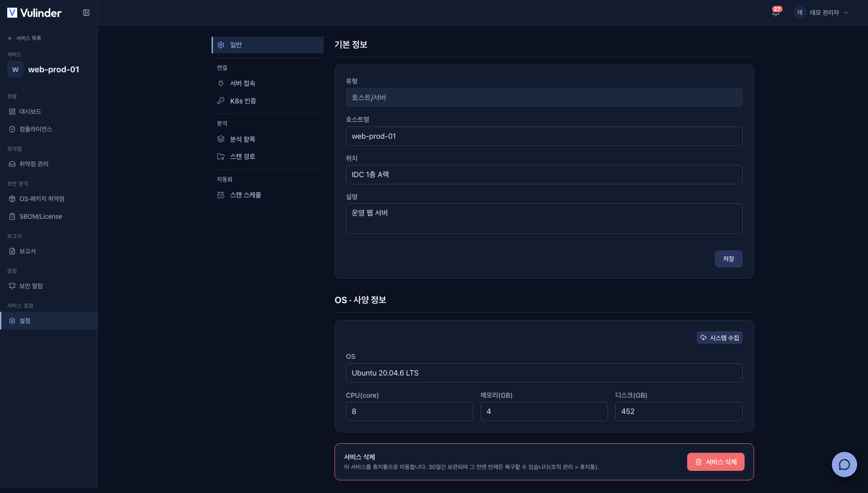868x493 pixels.
Task: Click the 대시보드 grid icon
Action: (x=12, y=112)
